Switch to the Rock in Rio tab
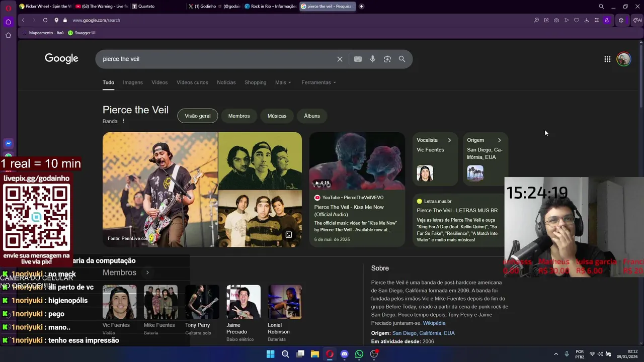Image resolution: width=644 pixels, height=362 pixels. tap(271, 7)
